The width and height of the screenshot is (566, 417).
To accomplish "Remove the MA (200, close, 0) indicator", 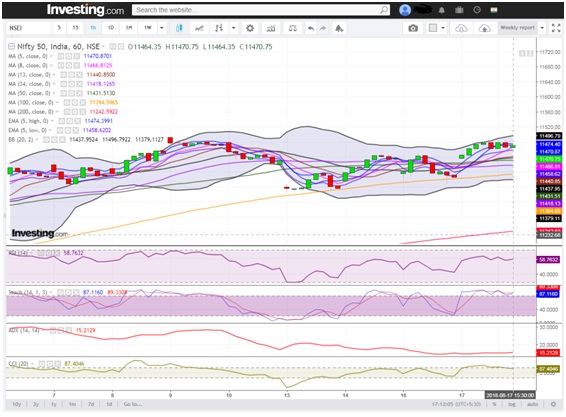I will tap(83, 112).
